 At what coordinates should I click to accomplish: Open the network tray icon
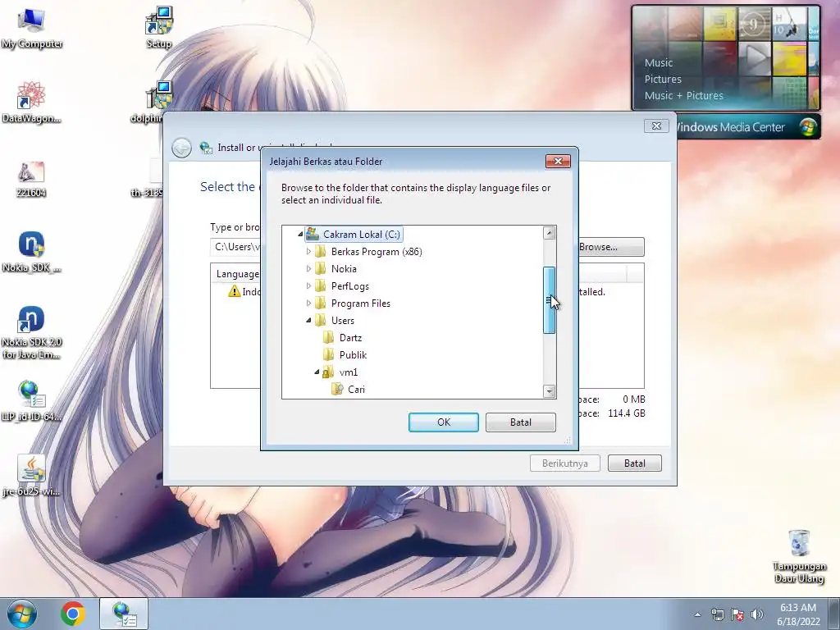point(717,614)
